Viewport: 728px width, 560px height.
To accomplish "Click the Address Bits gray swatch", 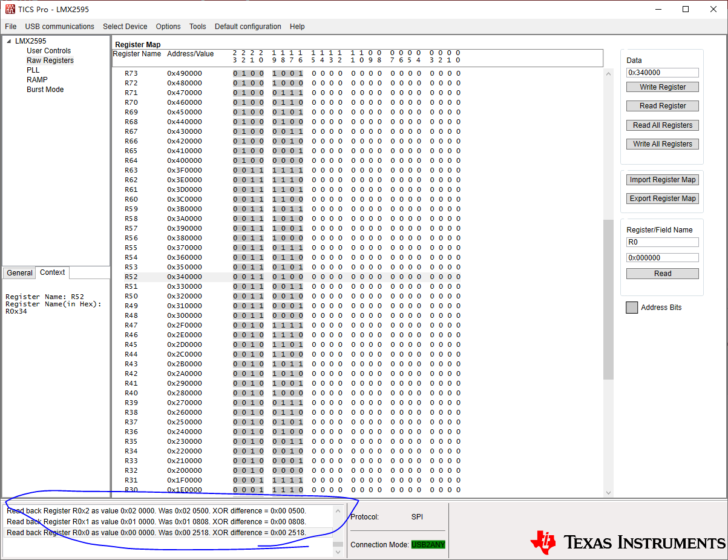I will pos(632,308).
